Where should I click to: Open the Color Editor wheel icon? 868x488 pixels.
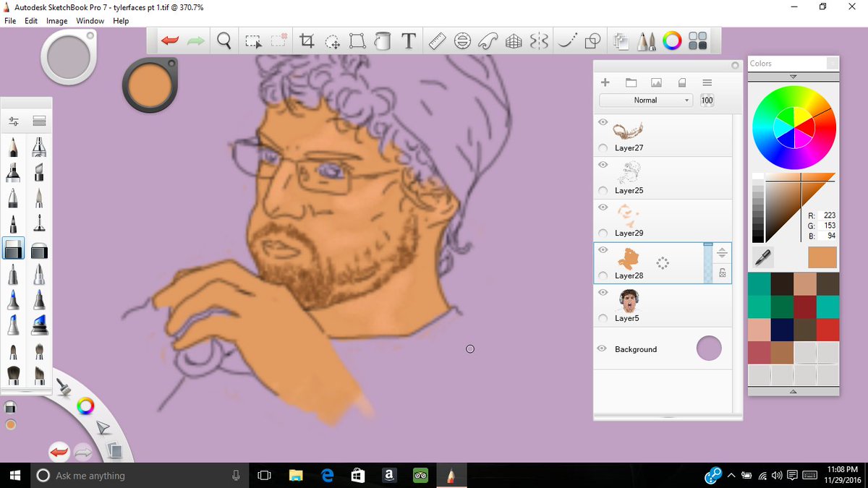tap(672, 41)
